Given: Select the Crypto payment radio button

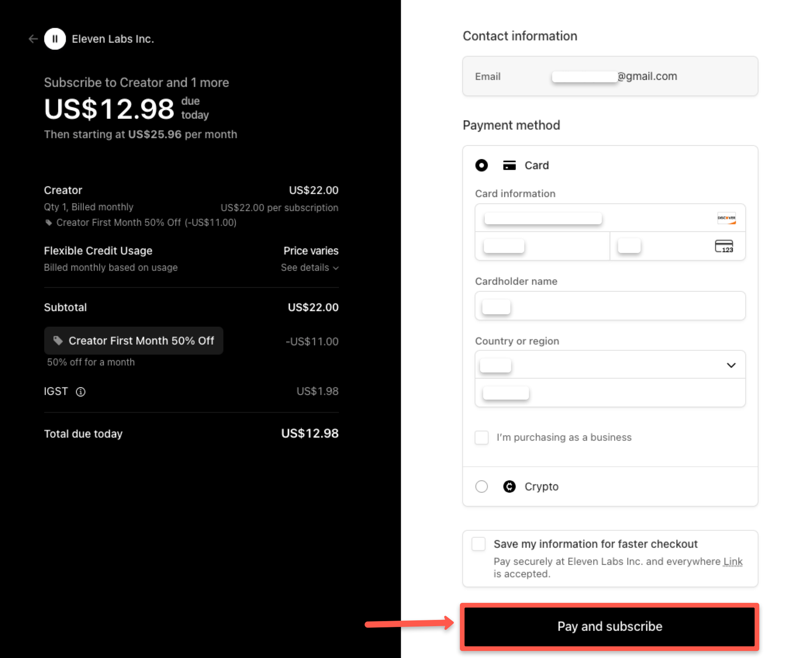Looking at the screenshot, I should [x=482, y=486].
